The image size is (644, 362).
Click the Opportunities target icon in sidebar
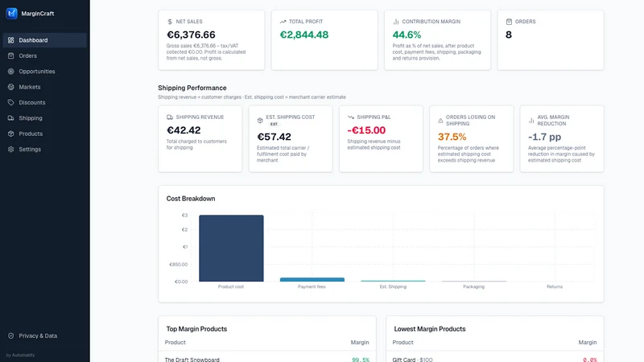click(x=11, y=72)
